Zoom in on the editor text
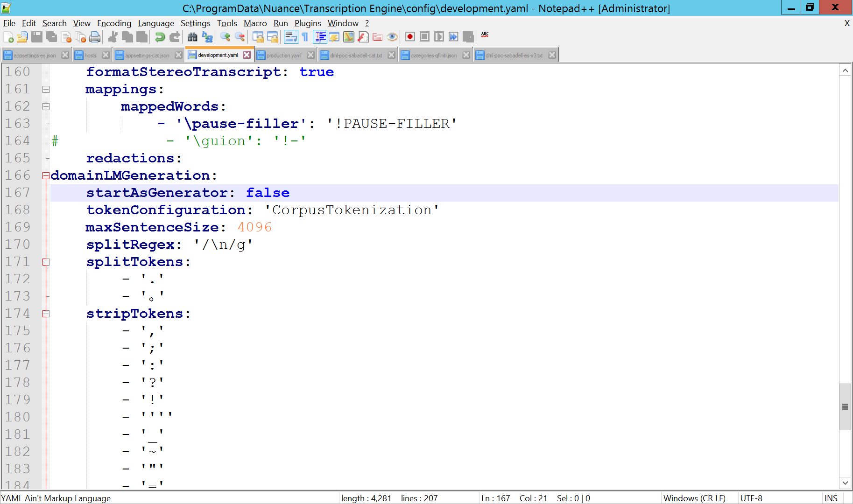Viewport: 853px width, 504px height. coord(226,37)
